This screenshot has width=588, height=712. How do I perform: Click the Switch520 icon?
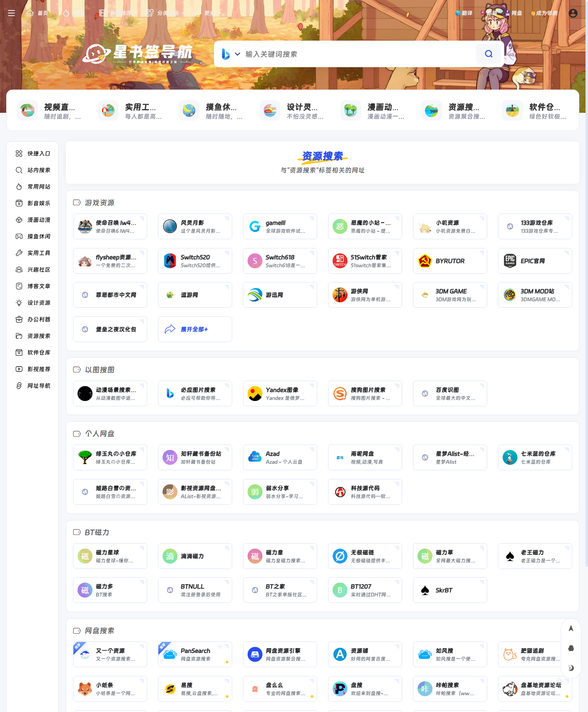(x=170, y=261)
